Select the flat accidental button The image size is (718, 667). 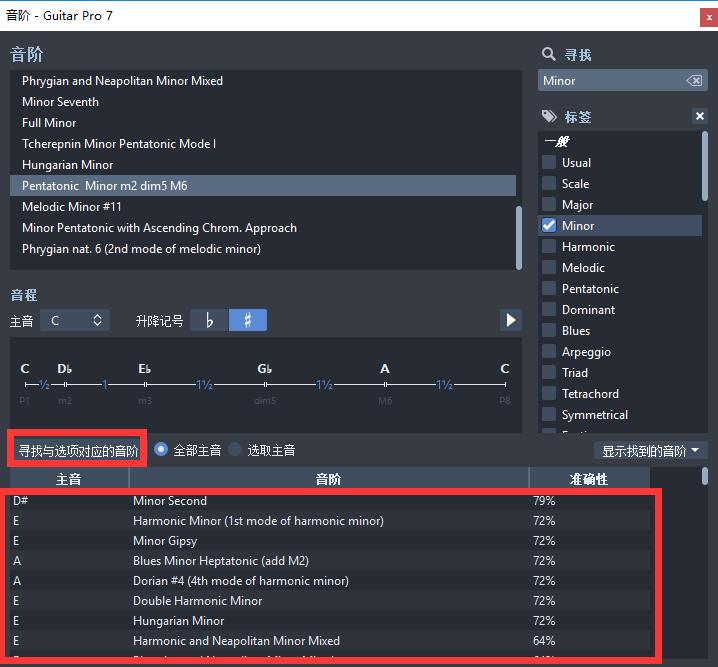[x=209, y=320]
